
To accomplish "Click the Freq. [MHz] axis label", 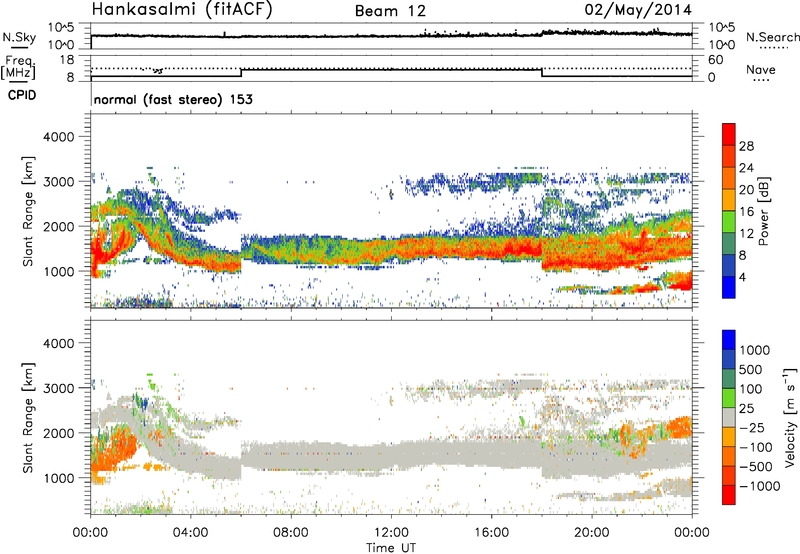I will [x=19, y=67].
